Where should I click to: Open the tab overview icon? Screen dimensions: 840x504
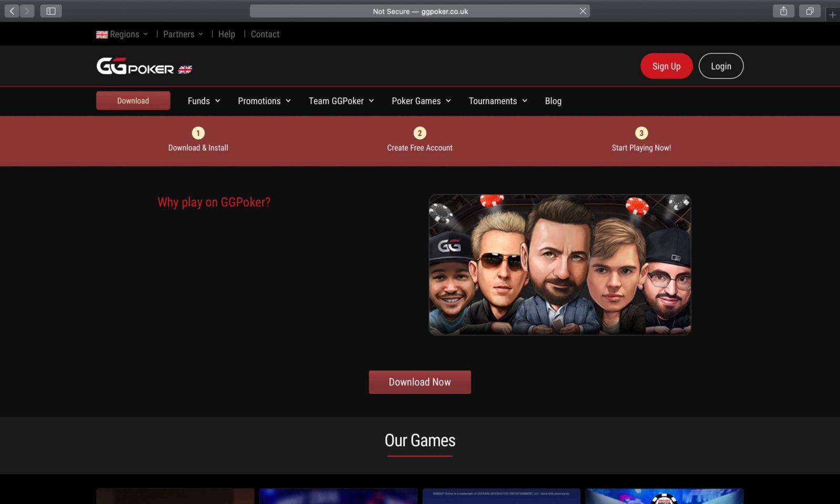810,10
